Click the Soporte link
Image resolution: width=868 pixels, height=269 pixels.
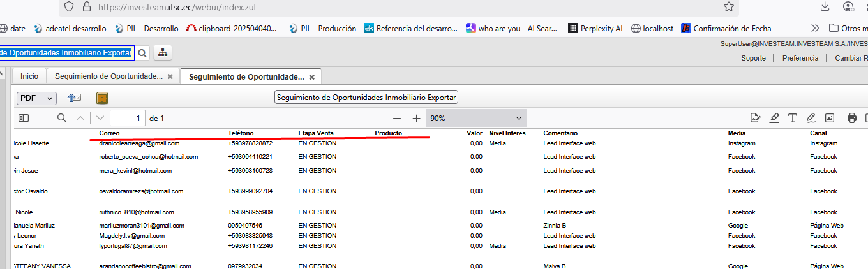[753, 58]
